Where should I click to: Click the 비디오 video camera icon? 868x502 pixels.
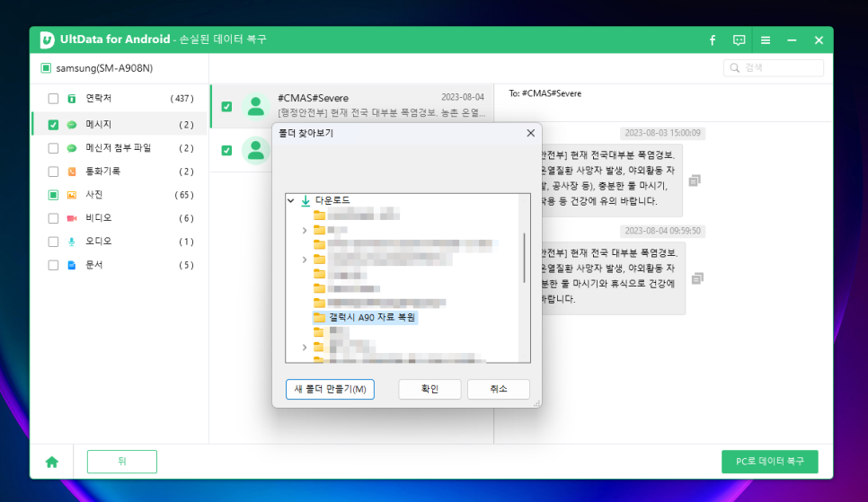72,218
